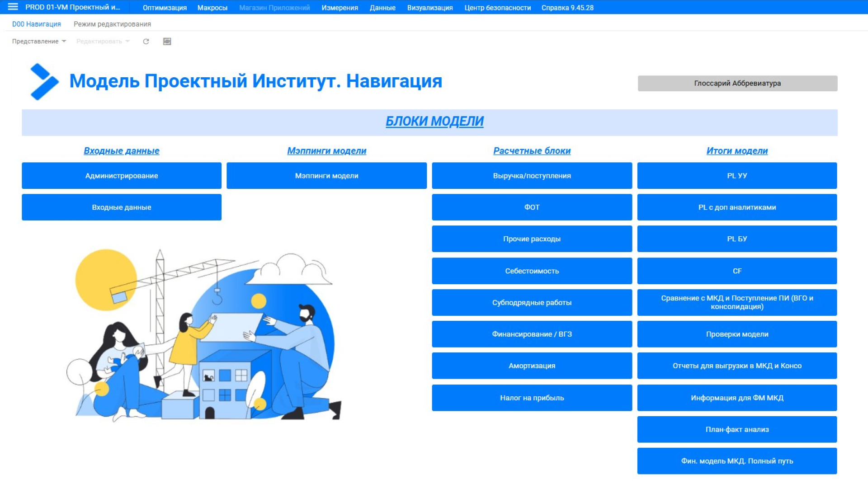
Task: Open the Выручка/поступления block
Action: [x=532, y=176]
